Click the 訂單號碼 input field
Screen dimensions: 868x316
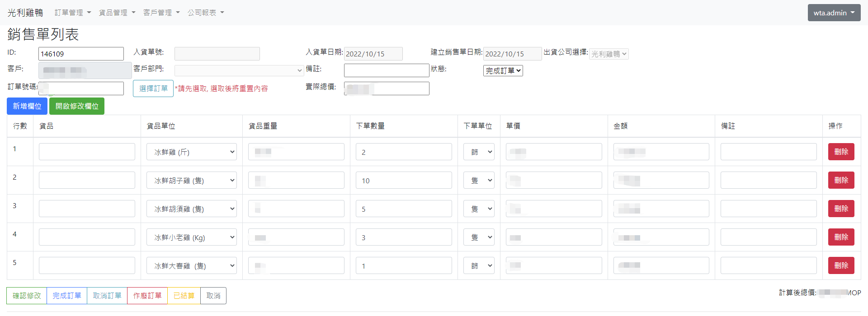[x=81, y=88]
